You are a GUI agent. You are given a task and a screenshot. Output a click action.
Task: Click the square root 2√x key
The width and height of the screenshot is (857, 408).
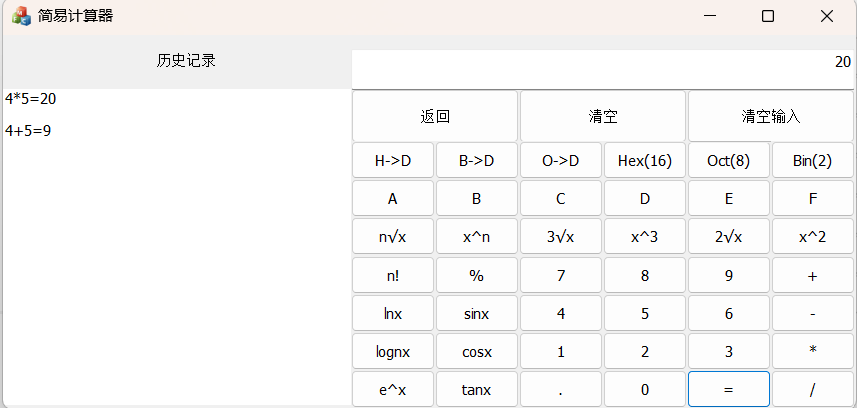(728, 237)
